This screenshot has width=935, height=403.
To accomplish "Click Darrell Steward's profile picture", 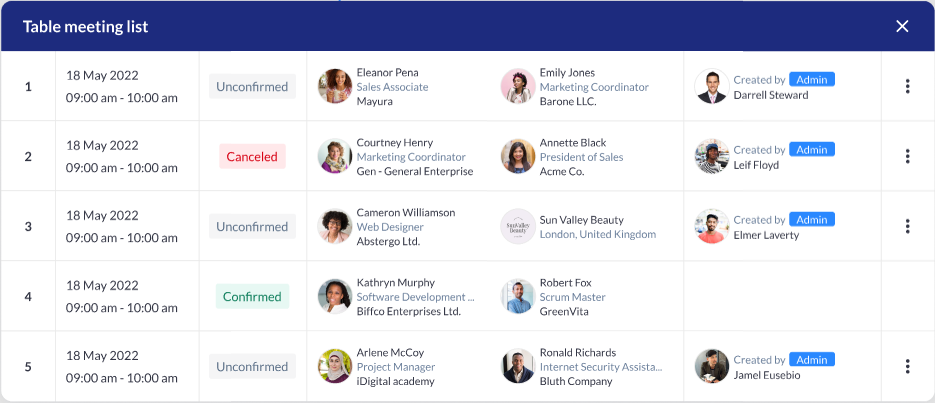I will coord(712,86).
